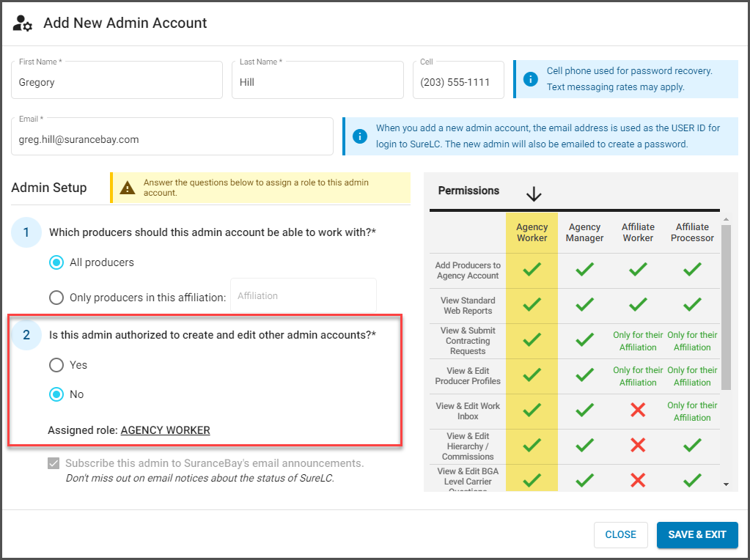Viewport: 750px width, 560px height.
Task: Click the warning triangle in the Admin Setup banner
Action: (127, 188)
